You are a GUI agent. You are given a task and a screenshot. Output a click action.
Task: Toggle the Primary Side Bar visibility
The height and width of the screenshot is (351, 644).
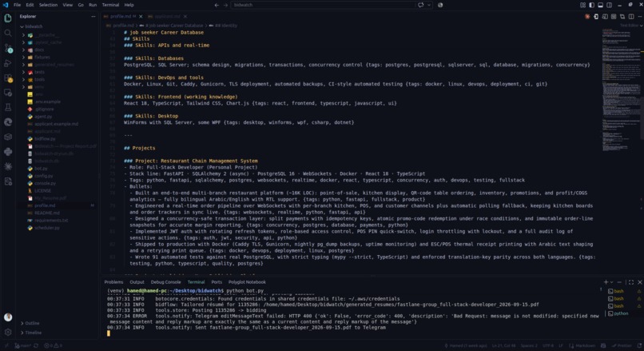pyautogui.click(x=591, y=5)
